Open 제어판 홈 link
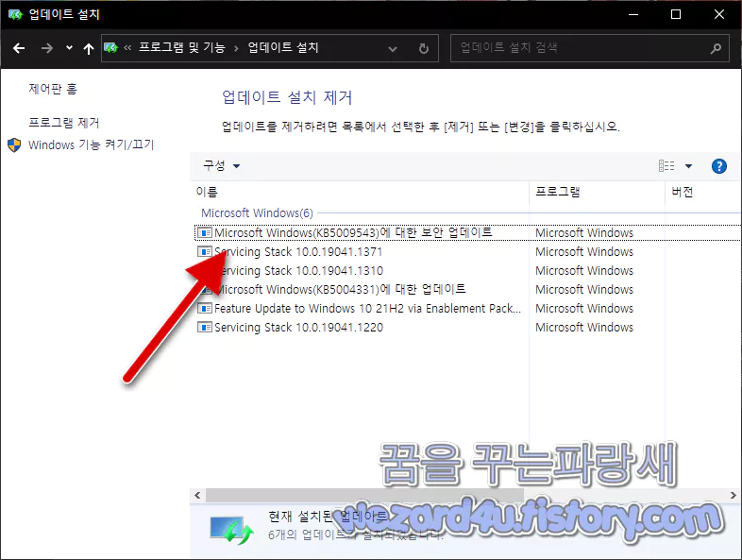Image resolution: width=742 pixels, height=560 pixels. tap(53, 89)
